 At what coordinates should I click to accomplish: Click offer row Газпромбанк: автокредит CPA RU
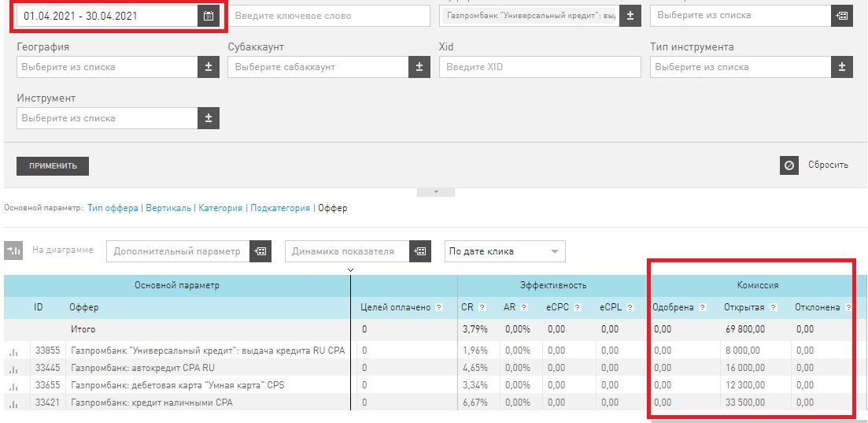(142, 368)
